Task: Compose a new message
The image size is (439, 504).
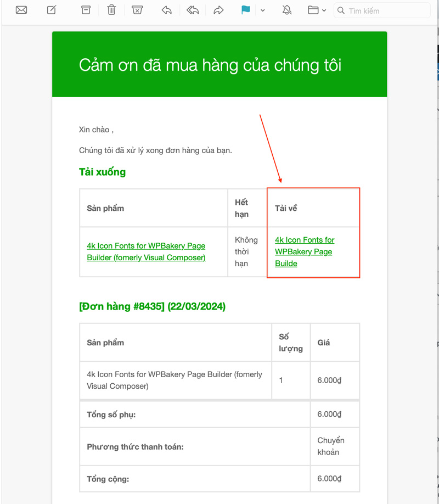Action: 51,10
